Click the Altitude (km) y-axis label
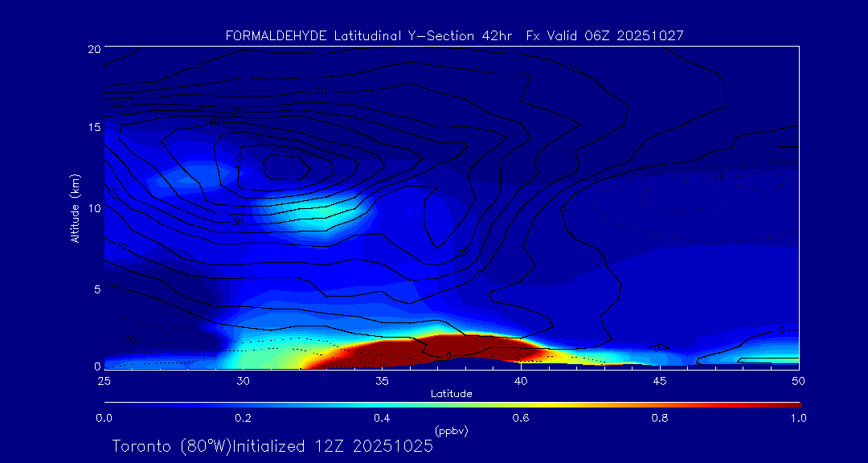 click(x=75, y=208)
